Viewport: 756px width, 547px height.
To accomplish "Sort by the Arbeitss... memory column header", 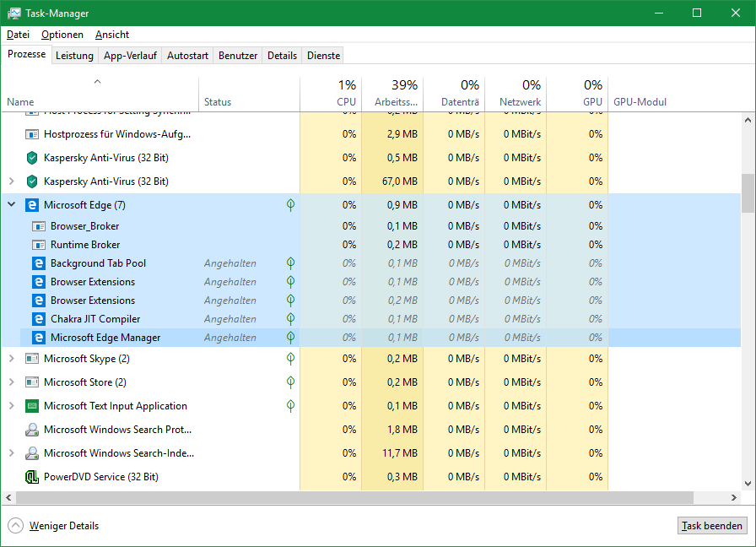I will pos(392,94).
